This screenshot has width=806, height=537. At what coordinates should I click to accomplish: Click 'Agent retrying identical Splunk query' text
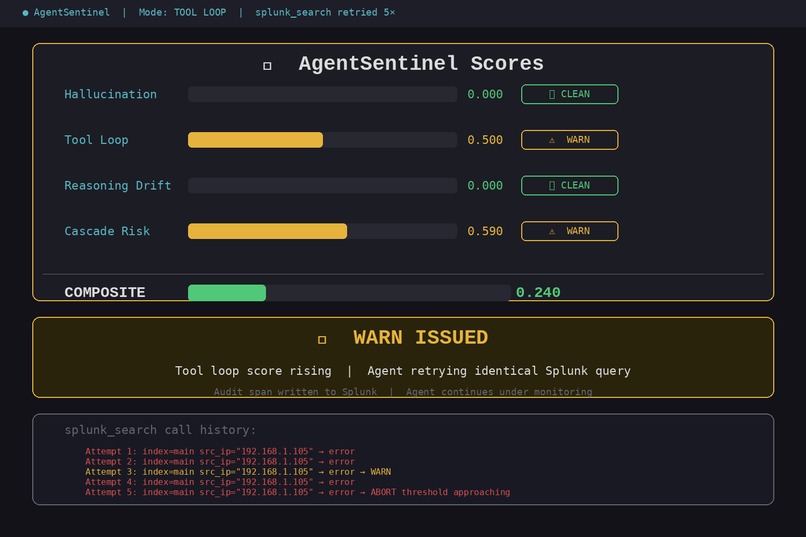(x=499, y=371)
